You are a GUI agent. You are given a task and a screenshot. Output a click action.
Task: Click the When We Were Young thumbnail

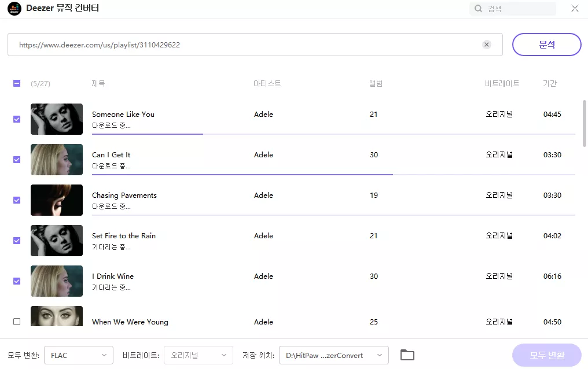57,316
